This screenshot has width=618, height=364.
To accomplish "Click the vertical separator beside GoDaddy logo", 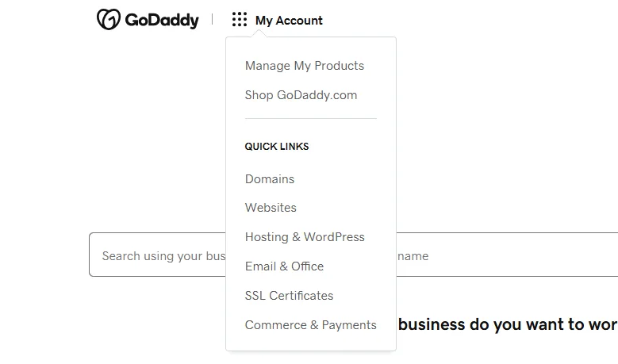I will [x=212, y=20].
